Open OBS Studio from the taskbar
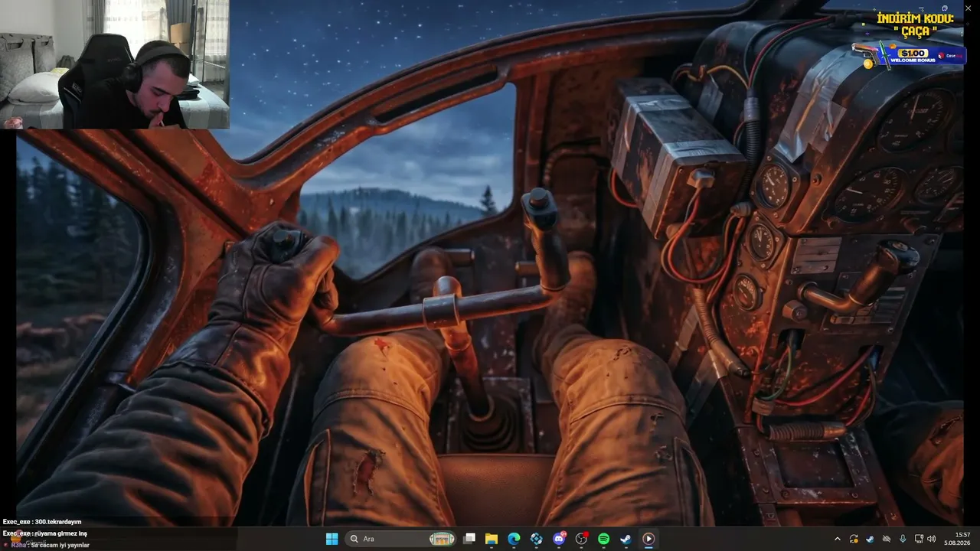This screenshot has width=980, height=551. click(x=581, y=539)
